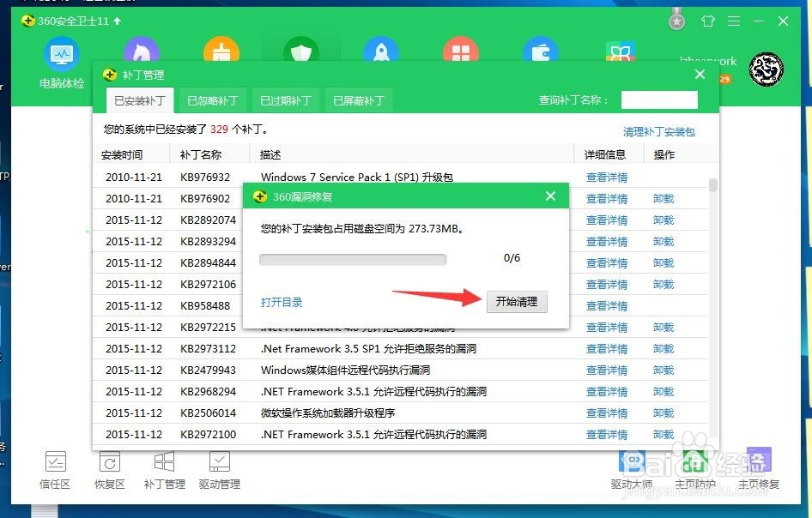Image resolution: width=812 pixels, height=518 pixels.
Task: Uninstall patch KB2972215
Action: point(664,328)
